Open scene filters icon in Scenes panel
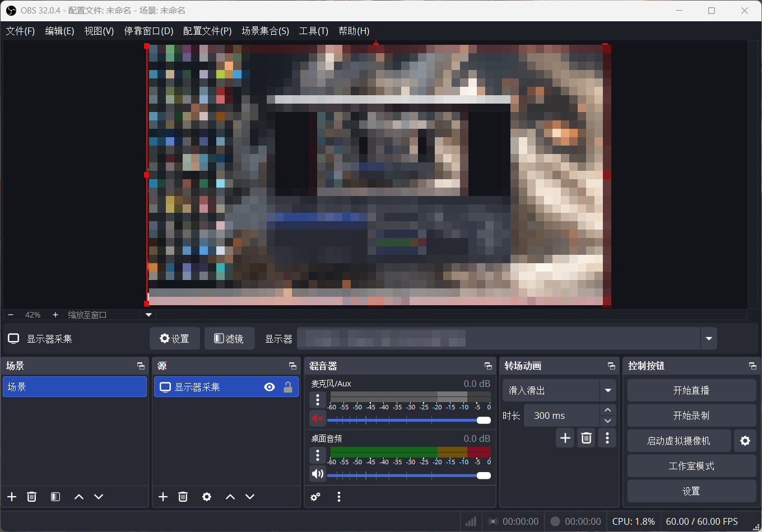762x532 pixels. 55,497
